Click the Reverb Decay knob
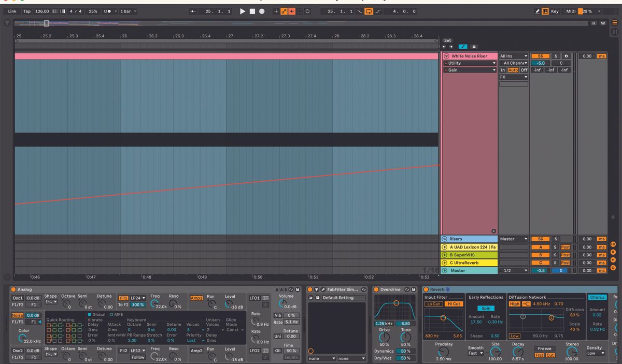Screen dimensions: 622x364 click(518, 351)
